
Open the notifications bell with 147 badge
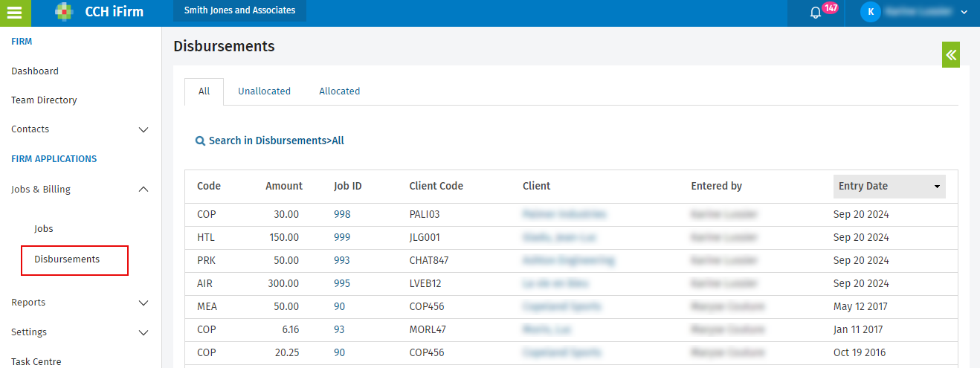pyautogui.click(x=816, y=13)
